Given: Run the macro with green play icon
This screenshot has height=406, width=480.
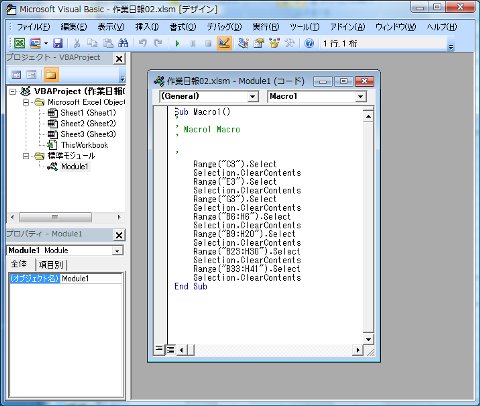Looking at the screenshot, I should click(x=177, y=43).
